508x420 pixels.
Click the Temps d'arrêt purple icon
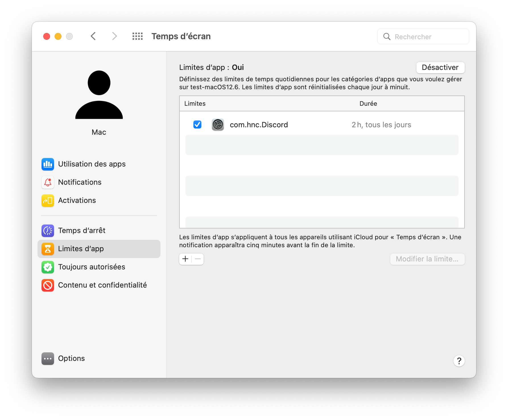pos(48,231)
